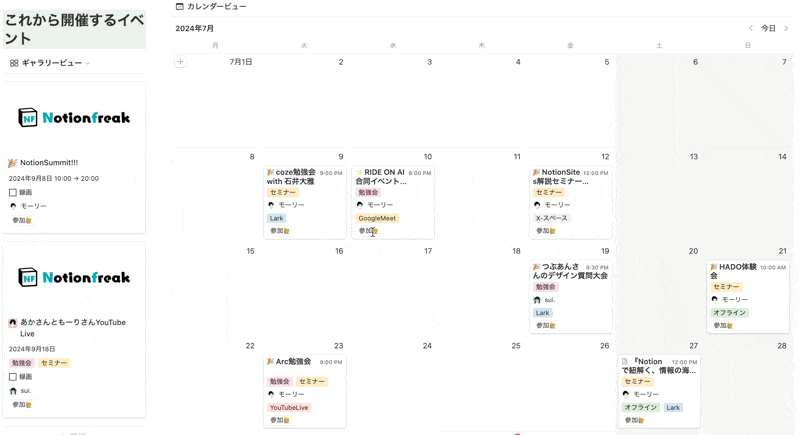Click the page icon on 『Notion event

point(625,362)
